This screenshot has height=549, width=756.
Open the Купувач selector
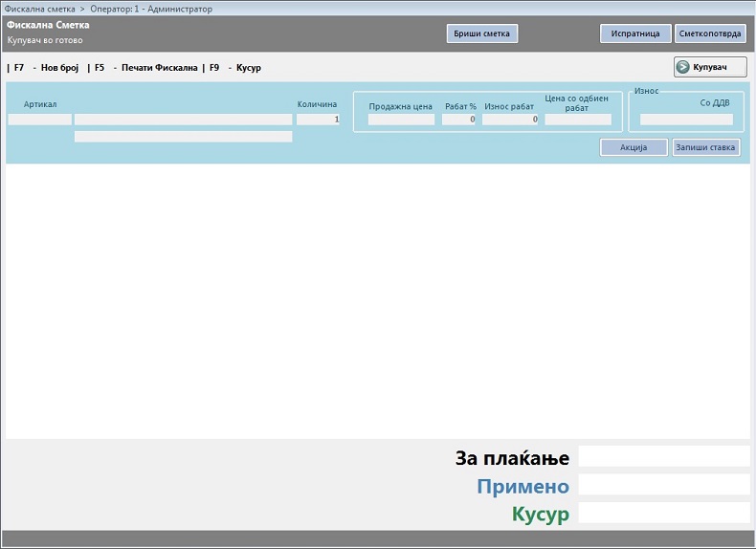pos(710,67)
